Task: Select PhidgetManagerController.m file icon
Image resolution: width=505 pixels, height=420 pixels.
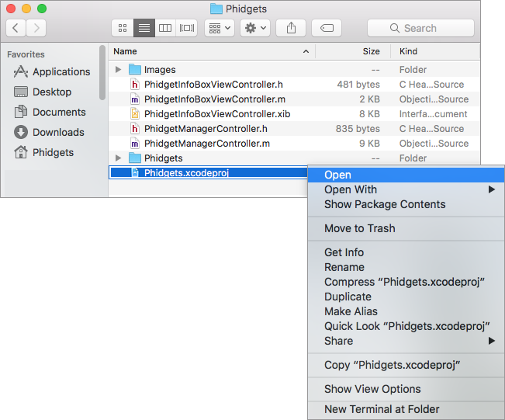Action: point(135,144)
